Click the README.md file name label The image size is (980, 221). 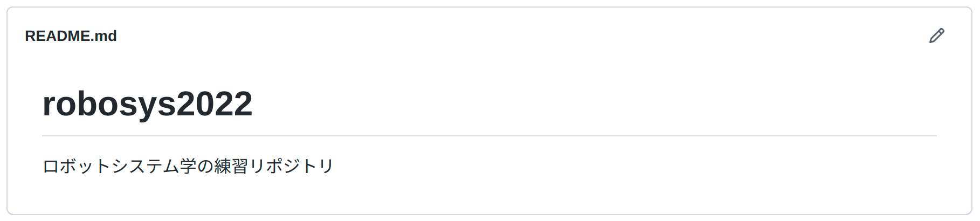(x=71, y=36)
